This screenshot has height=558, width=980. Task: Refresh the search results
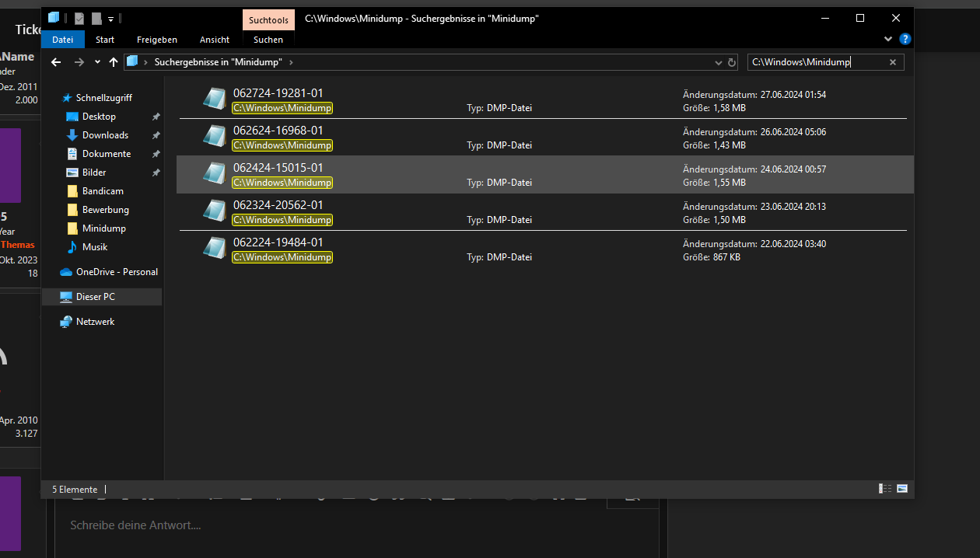[x=732, y=62]
